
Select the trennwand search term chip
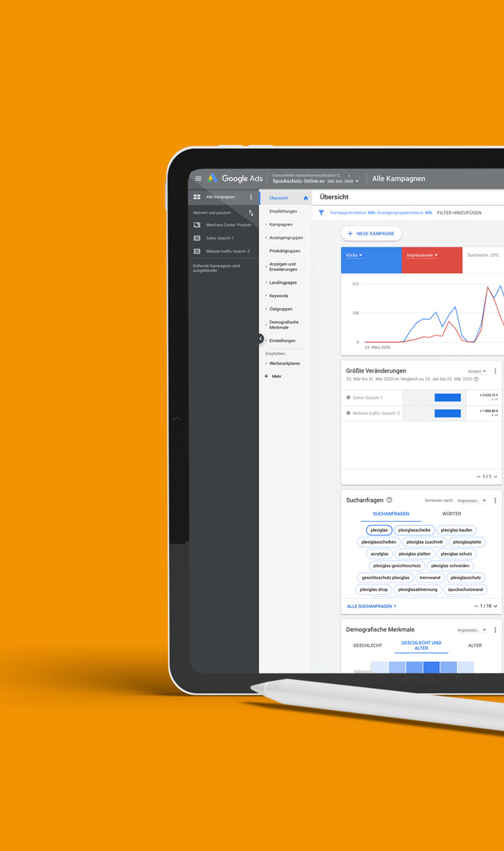pos(430,578)
